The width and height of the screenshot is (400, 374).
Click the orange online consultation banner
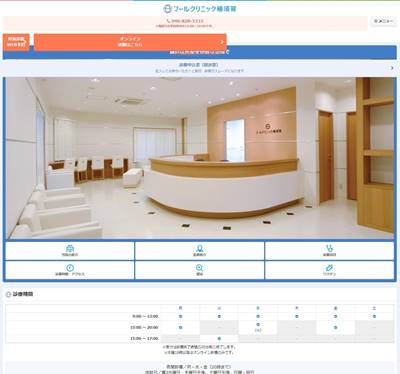point(130,42)
